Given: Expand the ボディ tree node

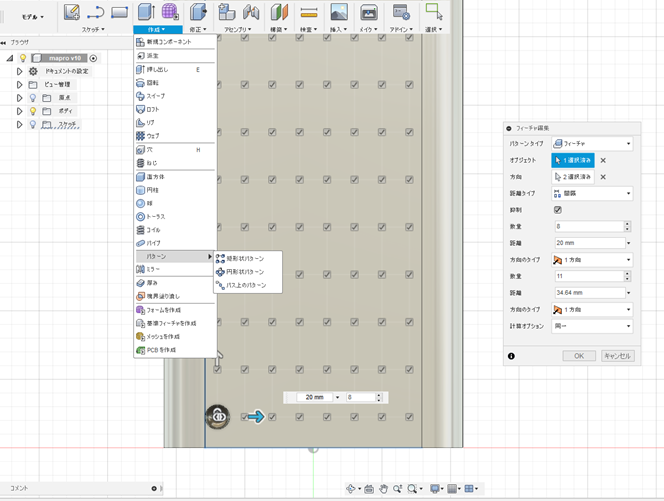Looking at the screenshot, I should pos(19,111).
